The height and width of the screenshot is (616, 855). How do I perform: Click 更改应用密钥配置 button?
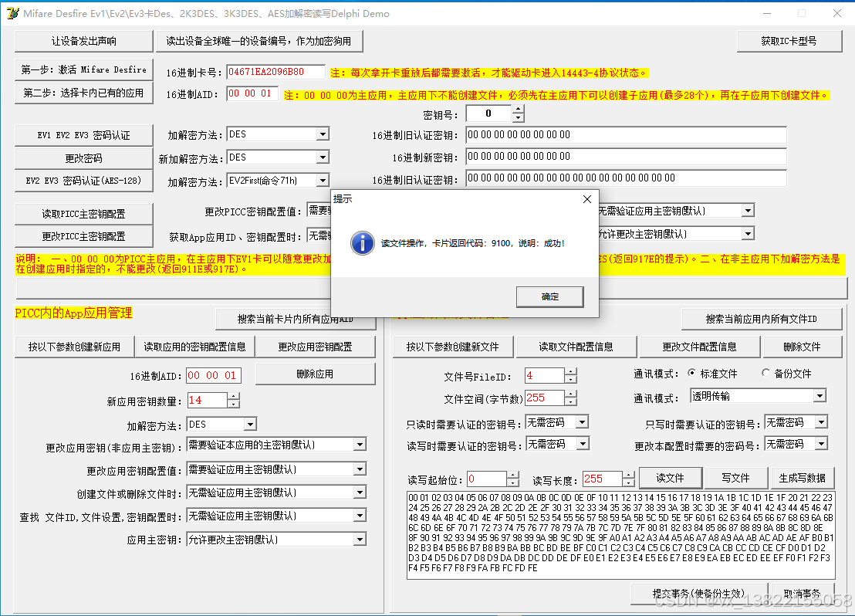[x=315, y=347]
